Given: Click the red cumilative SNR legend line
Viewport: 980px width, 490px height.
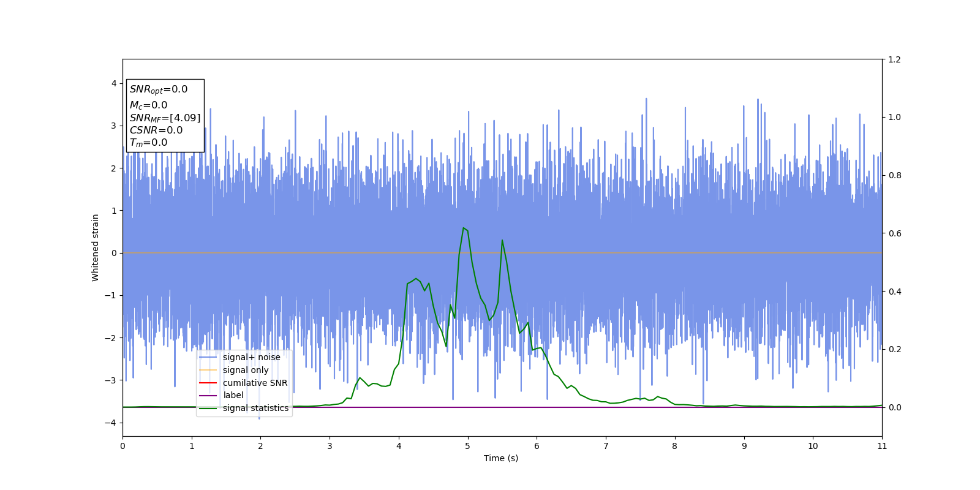Looking at the screenshot, I should 208,383.
